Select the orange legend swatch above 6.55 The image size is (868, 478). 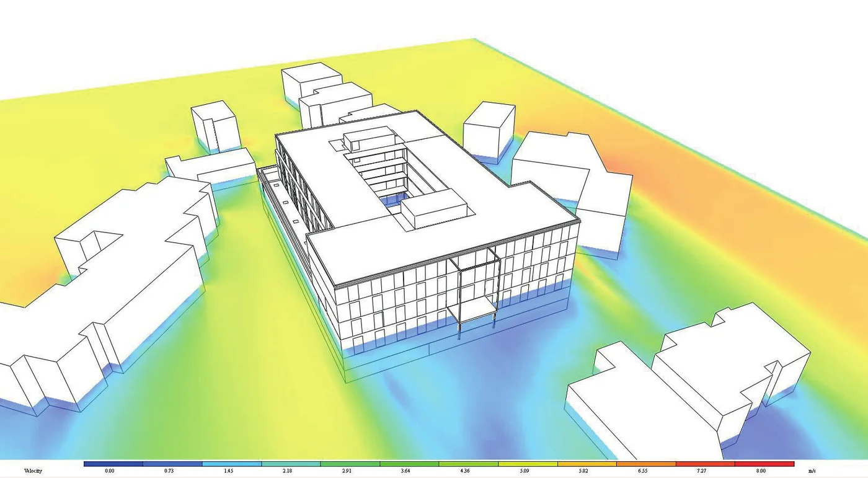point(646,463)
